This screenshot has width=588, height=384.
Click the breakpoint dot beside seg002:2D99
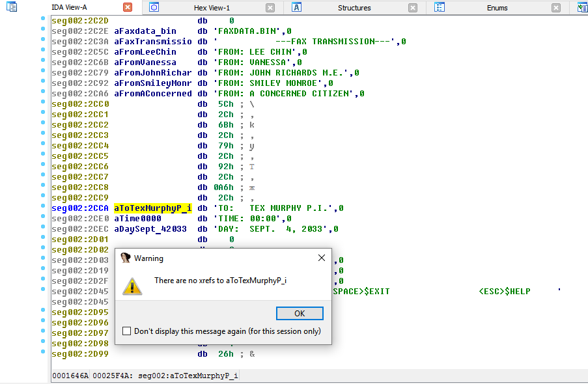point(43,351)
